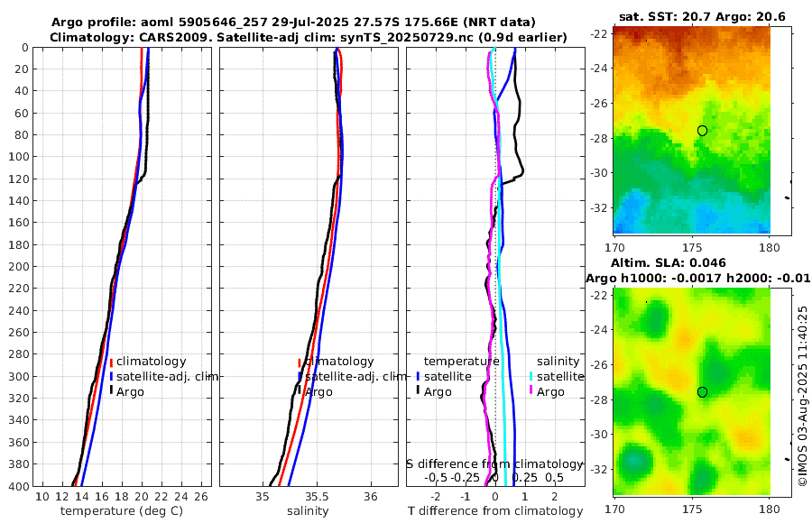Click 'T difference from climatology' axis label

click(495, 511)
